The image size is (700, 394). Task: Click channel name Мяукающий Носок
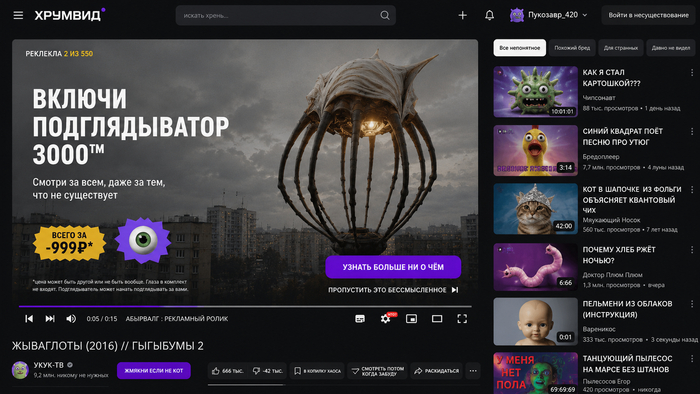pos(611,220)
